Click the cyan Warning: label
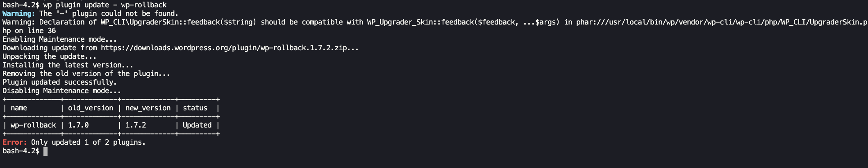 pos(19,13)
